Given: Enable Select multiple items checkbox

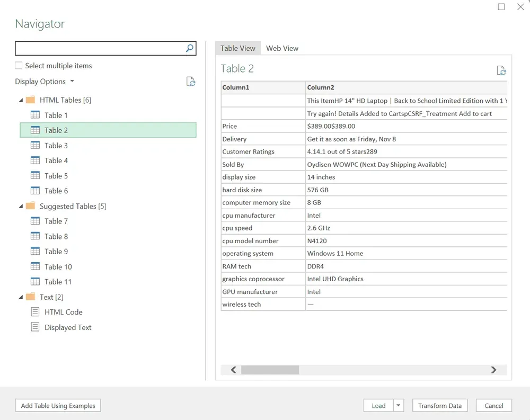Looking at the screenshot, I should (x=19, y=65).
